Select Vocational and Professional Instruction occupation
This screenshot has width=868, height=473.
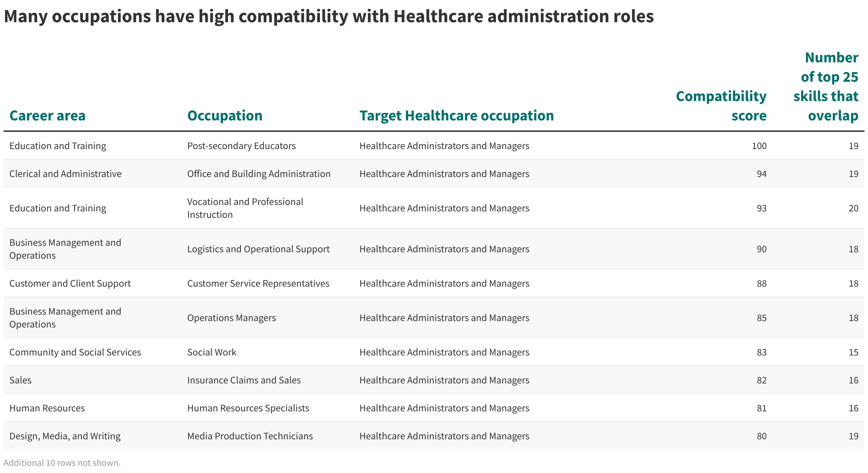click(245, 208)
